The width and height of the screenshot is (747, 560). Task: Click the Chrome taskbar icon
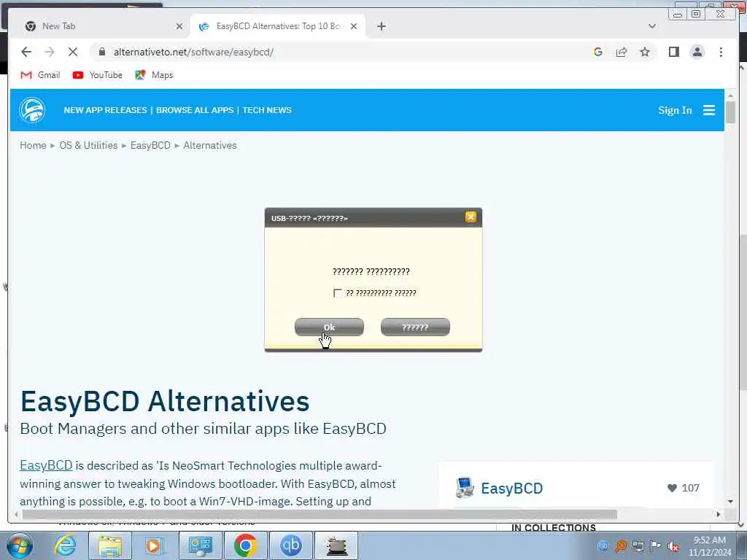pos(245,545)
